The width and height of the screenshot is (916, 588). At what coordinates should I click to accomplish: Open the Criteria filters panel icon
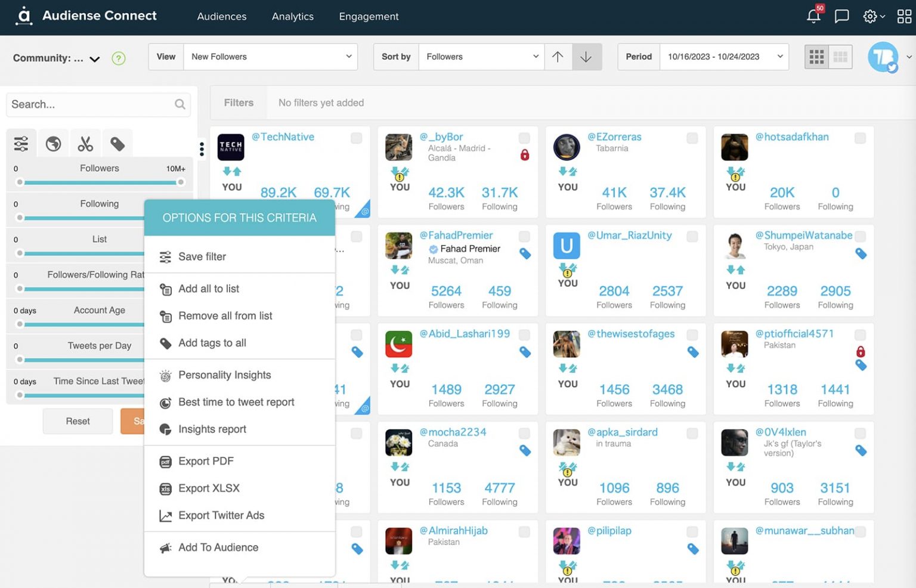click(x=21, y=143)
